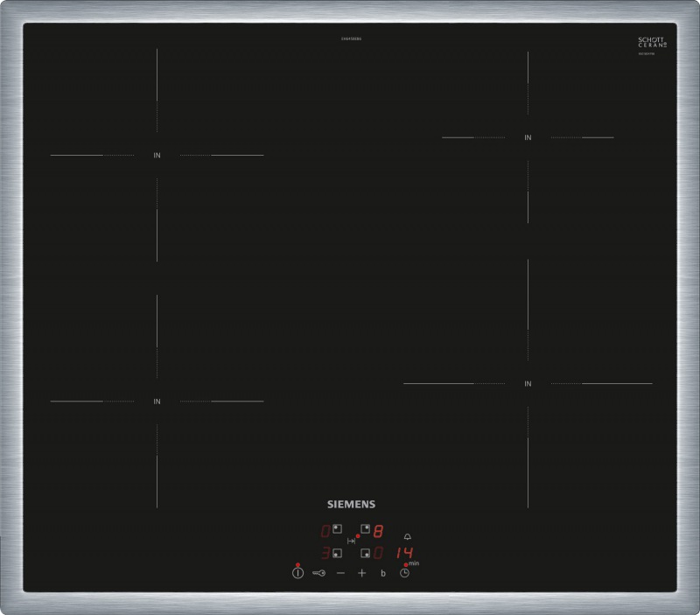Activate the childproof key lock symbol
The width and height of the screenshot is (700, 615).
(x=318, y=573)
